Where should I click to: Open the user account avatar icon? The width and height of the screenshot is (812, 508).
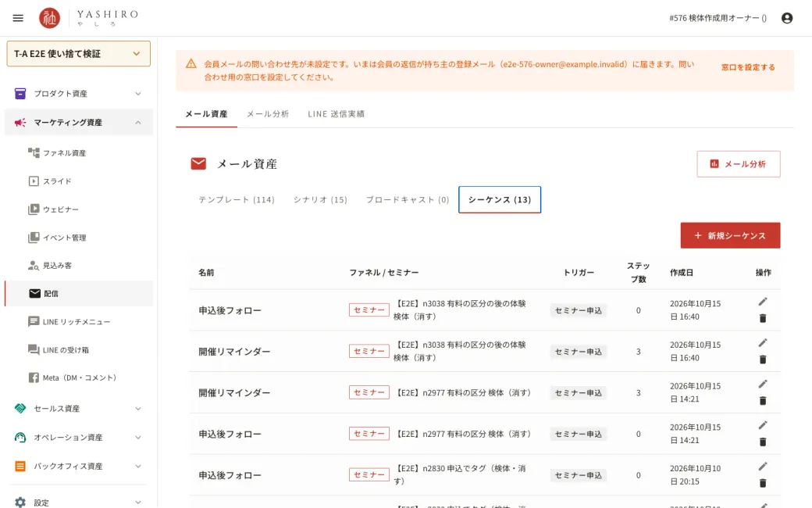click(787, 18)
